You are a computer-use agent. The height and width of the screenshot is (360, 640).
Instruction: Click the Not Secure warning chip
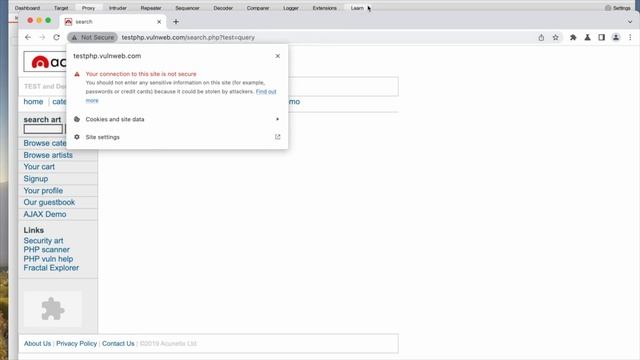click(x=93, y=37)
